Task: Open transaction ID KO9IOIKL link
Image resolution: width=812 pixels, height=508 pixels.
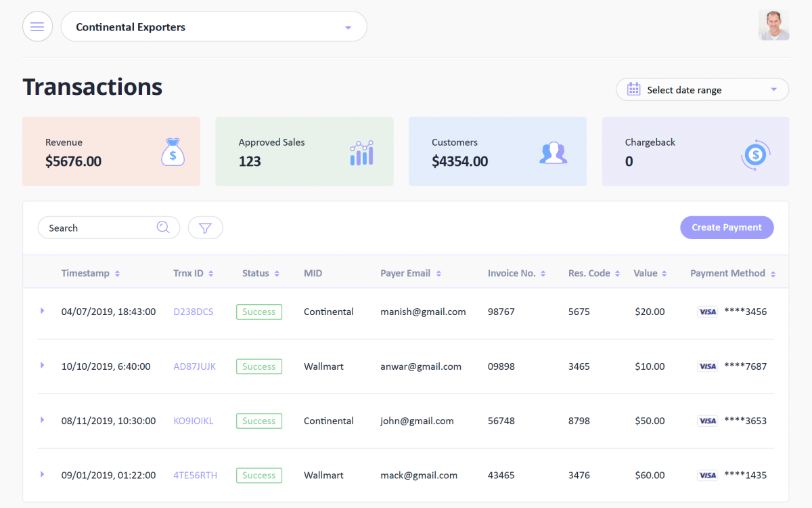Action: (193, 421)
